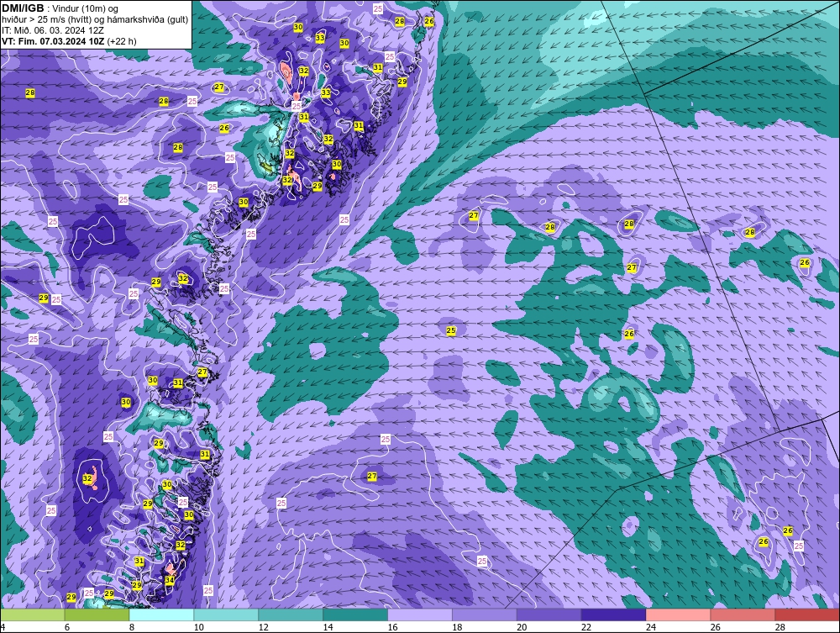This screenshot has height=633, width=840.
Task: Click the olive green 6–8 m/s legend swatch
Action: coord(97,615)
